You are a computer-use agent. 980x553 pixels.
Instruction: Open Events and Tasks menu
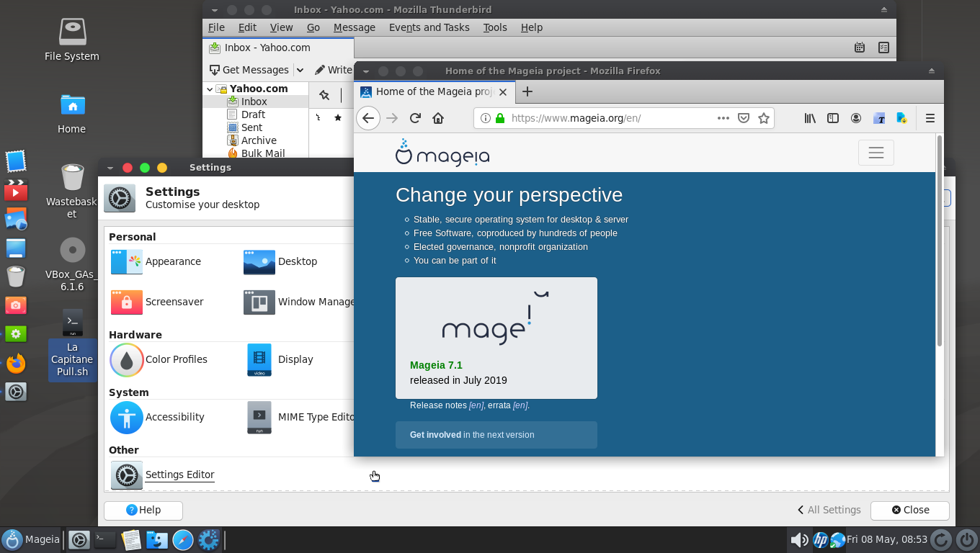tap(429, 27)
